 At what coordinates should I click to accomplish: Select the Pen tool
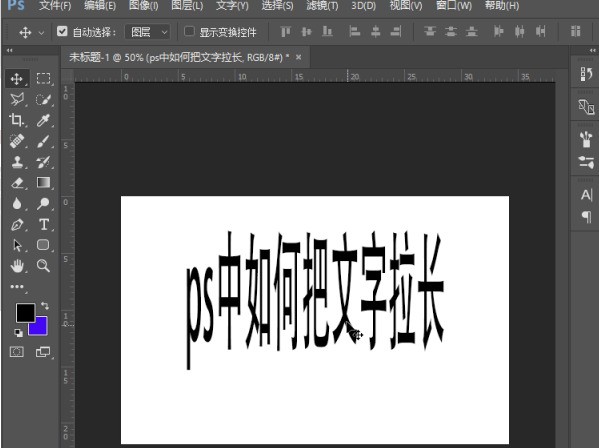17,224
